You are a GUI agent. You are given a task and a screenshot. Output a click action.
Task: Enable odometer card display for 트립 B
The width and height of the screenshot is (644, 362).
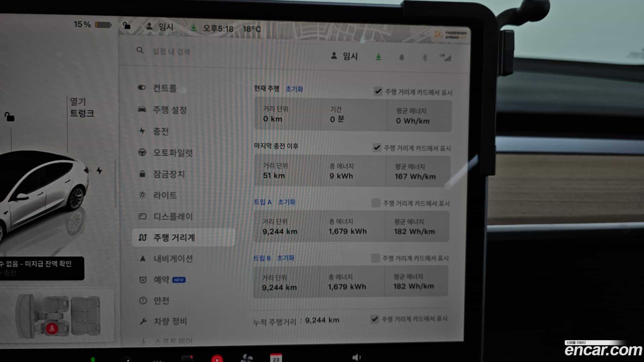coord(375,258)
